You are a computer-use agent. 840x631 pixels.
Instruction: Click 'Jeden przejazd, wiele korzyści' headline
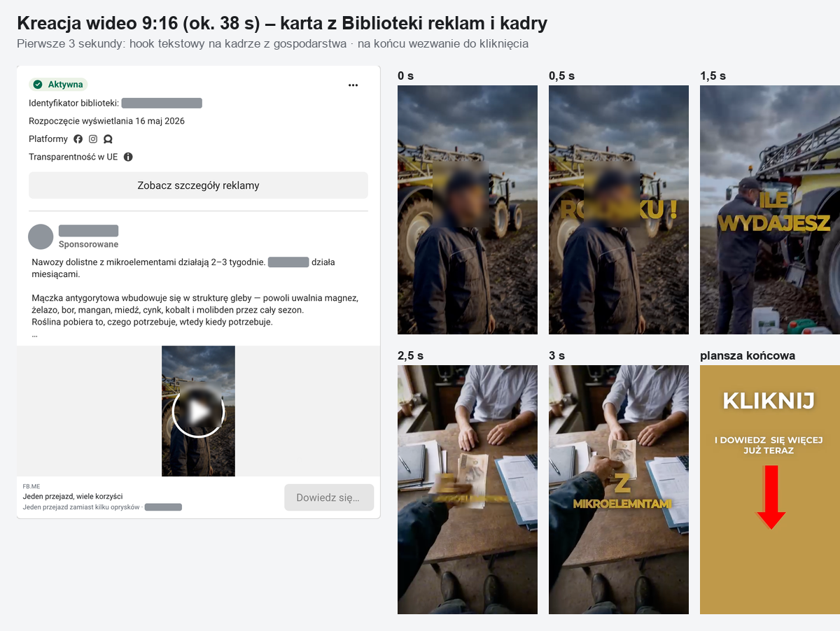tap(73, 496)
